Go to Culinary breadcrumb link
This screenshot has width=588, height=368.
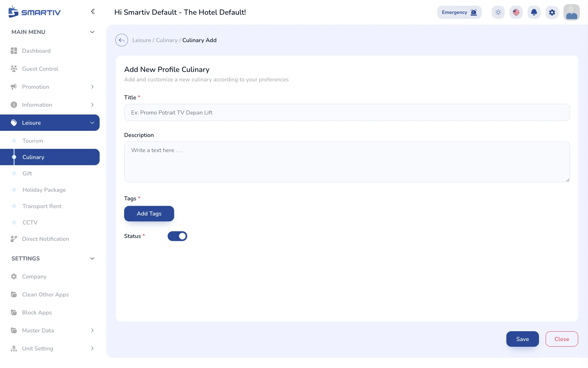coord(167,40)
